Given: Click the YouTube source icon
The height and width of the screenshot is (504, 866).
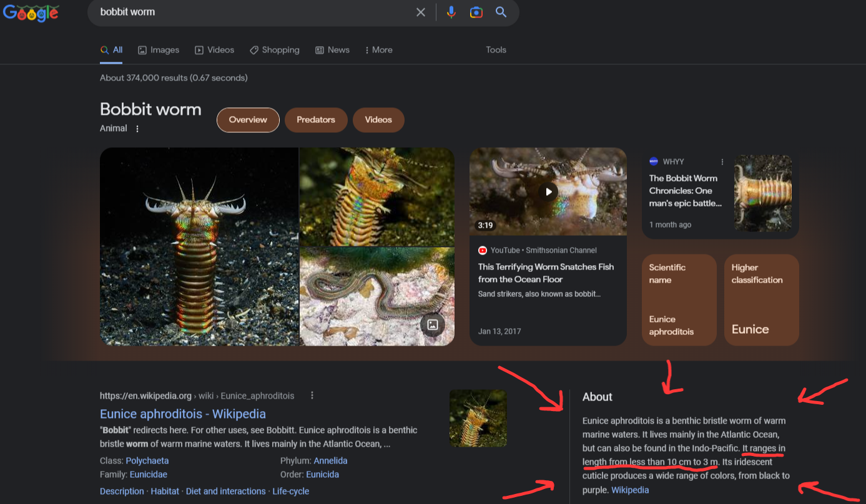Looking at the screenshot, I should 482,250.
